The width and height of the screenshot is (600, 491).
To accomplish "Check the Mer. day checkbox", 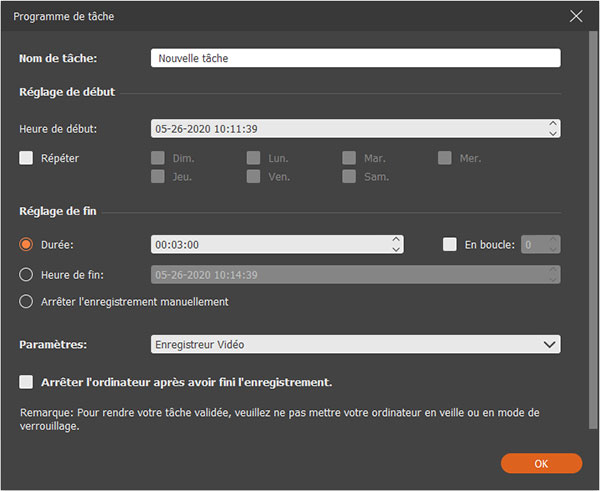I will pos(444,158).
